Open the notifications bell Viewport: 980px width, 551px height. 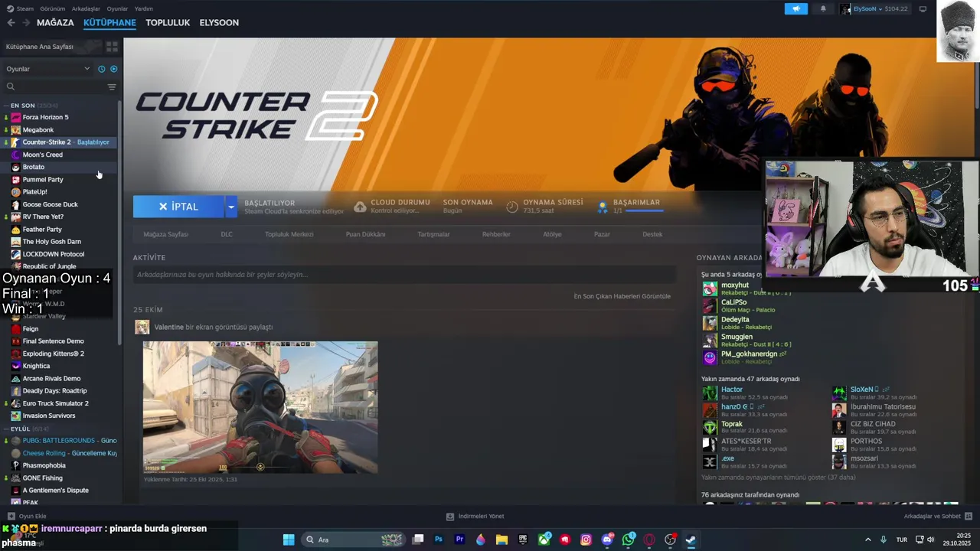[x=823, y=8]
